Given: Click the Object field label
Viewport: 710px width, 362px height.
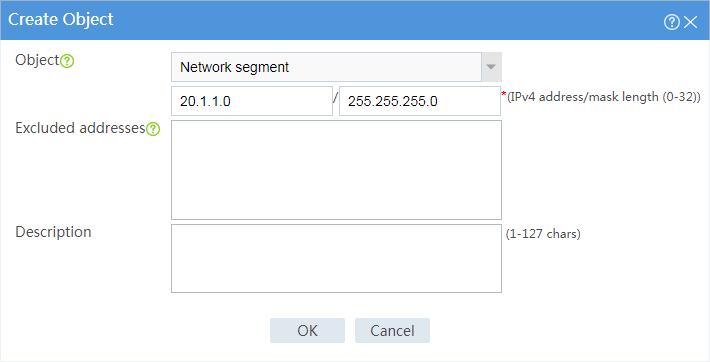Looking at the screenshot, I should (x=37, y=60).
